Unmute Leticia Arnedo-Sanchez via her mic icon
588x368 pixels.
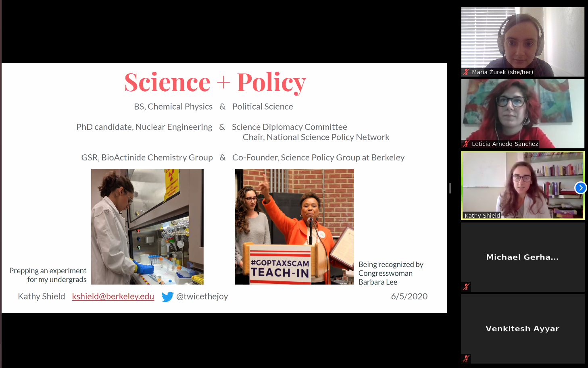(466, 143)
